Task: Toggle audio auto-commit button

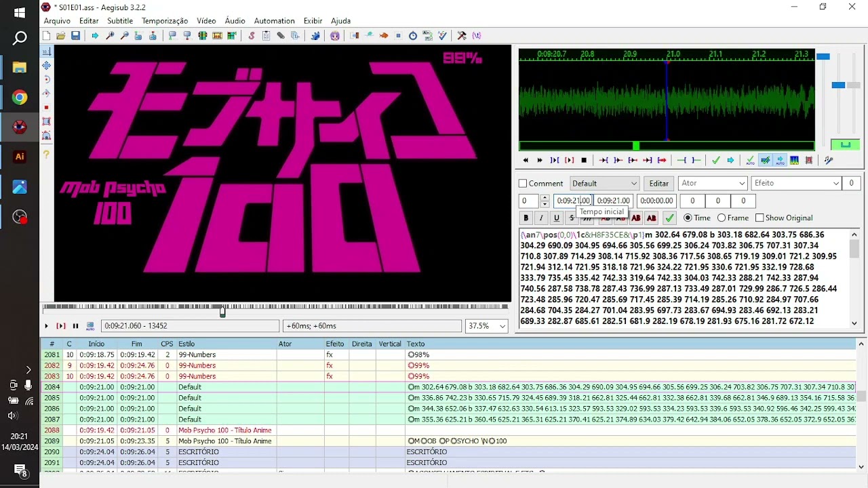Action: point(750,161)
